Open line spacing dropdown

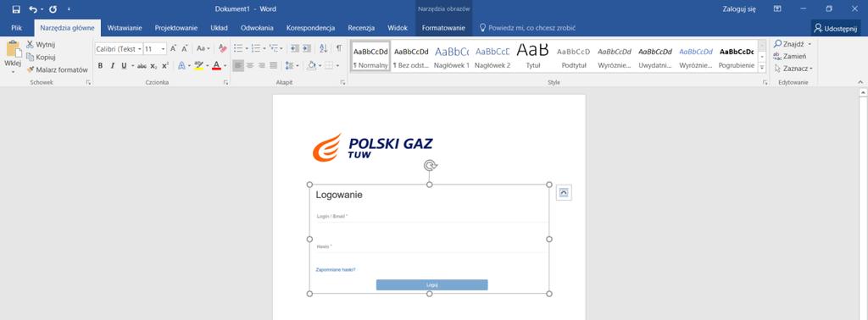292,66
